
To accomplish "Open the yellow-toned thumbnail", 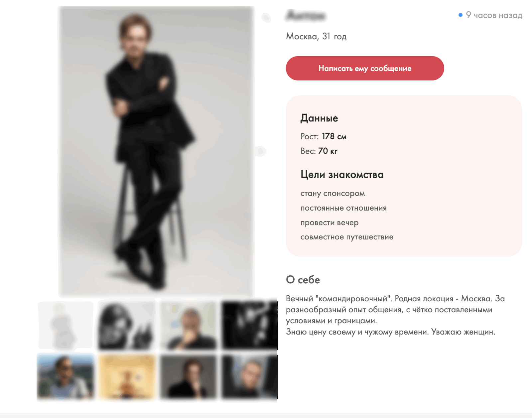I will pyautogui.click(x=127, y=377).
